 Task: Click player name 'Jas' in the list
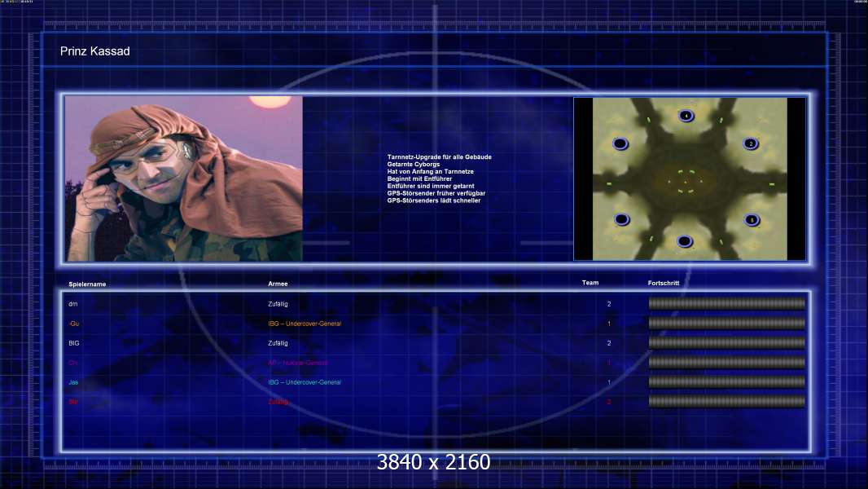(x=73, y=382)
